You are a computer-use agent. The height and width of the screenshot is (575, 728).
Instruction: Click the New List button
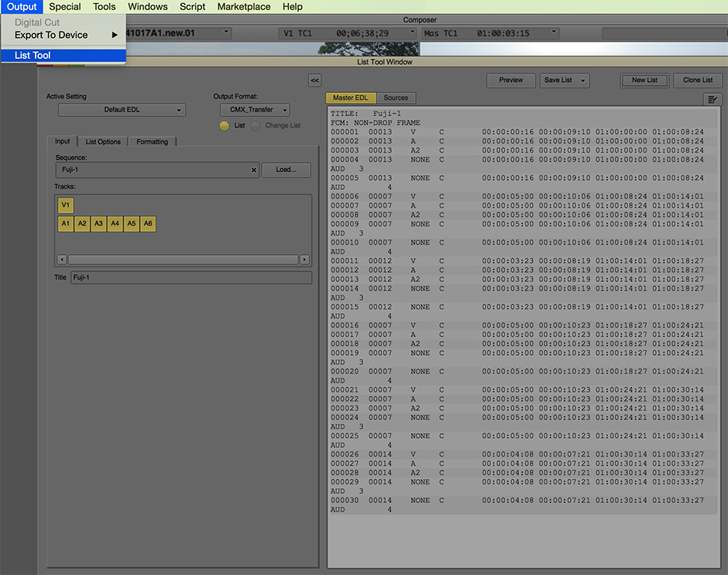pyautogui.click(x=644, y=81)
